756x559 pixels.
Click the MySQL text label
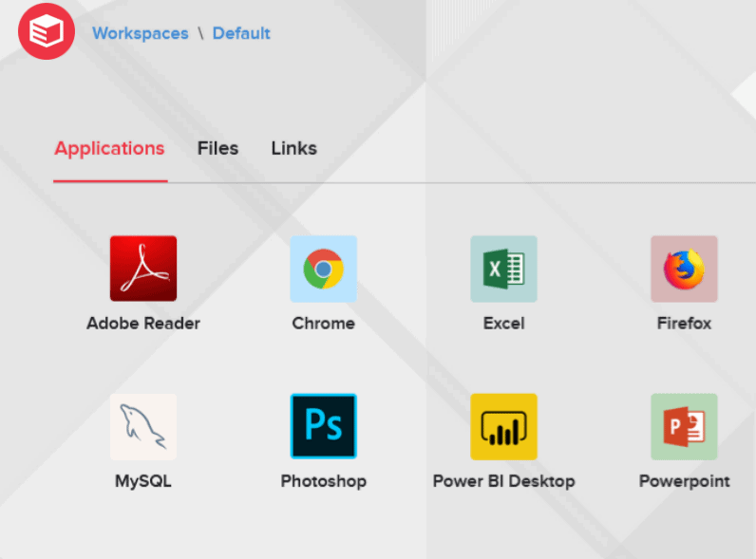point(143,481)
